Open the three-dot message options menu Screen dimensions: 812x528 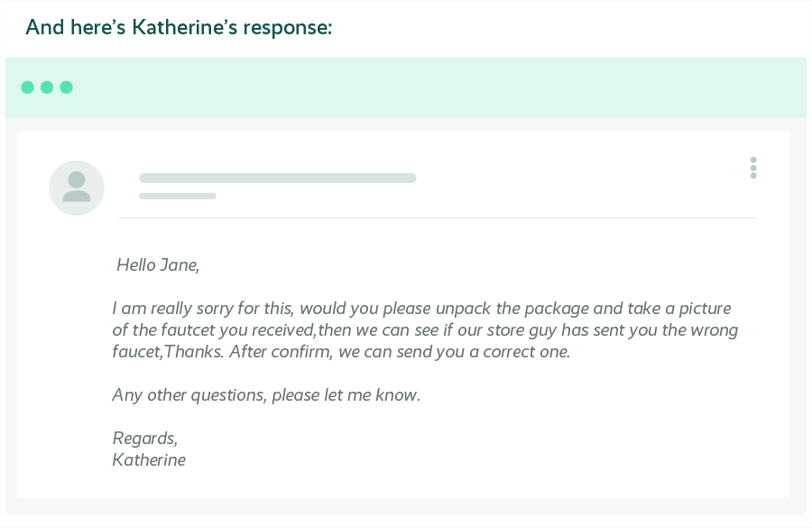pyautogui.click(x=753, y=168)
